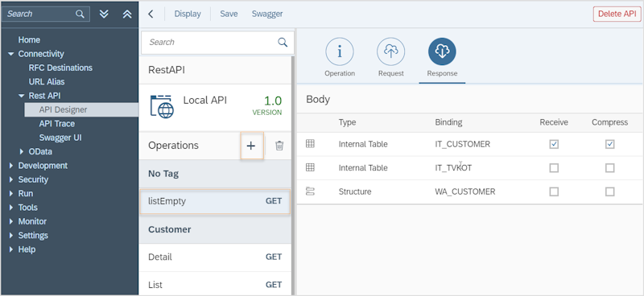644x296 pixels.
Task: Expand the Monitor tree node
Action: click(x=11, y=222)
